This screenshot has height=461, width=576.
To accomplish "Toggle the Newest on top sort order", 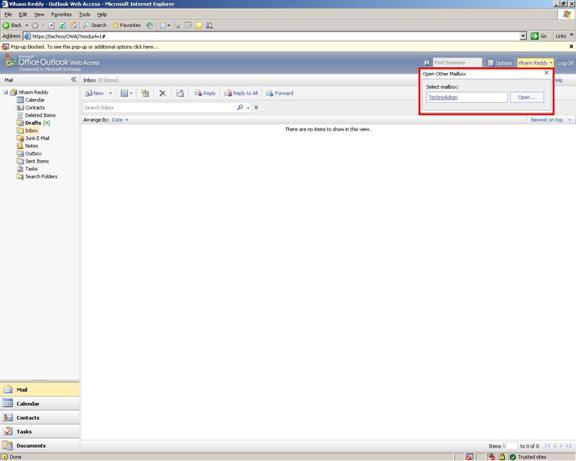I will (x=547, y=120).
